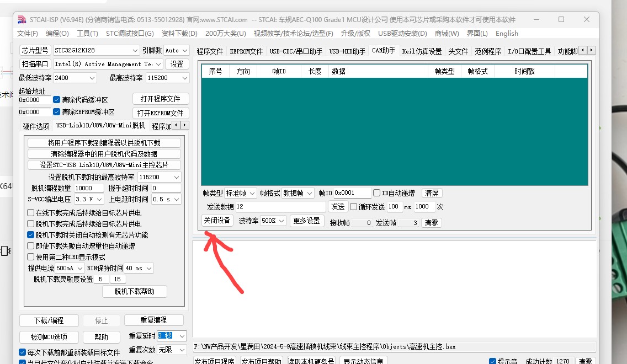Open the offline download max baud rate dropdown
The width and height of the screenshot is (627, 364).
[x=159, y=177]
